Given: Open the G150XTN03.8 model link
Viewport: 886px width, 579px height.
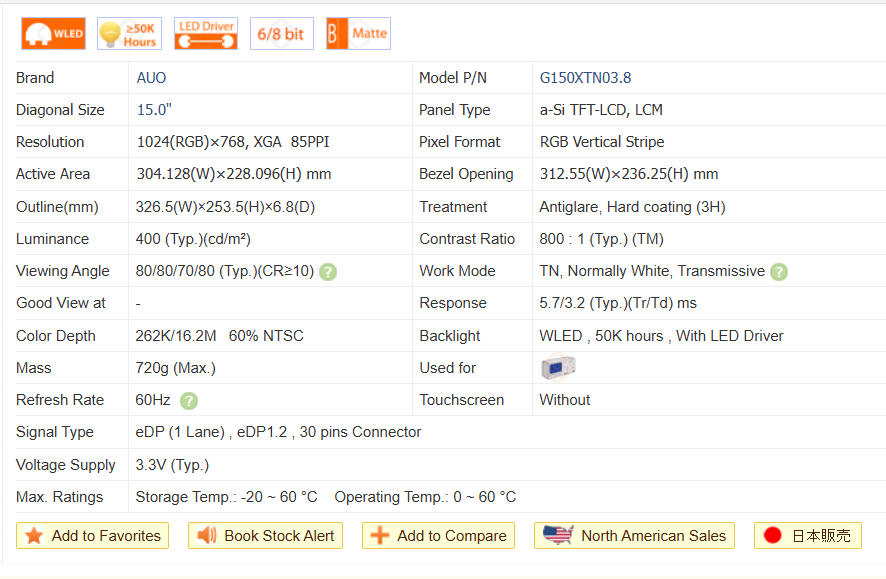Looking at the screenshot, I should click(x=585, y=78).
